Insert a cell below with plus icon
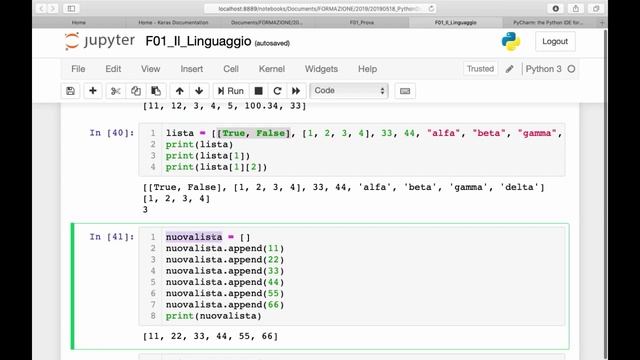Image resolution: width=640 pixels, height=360 pixels. (x=93, y=91)
